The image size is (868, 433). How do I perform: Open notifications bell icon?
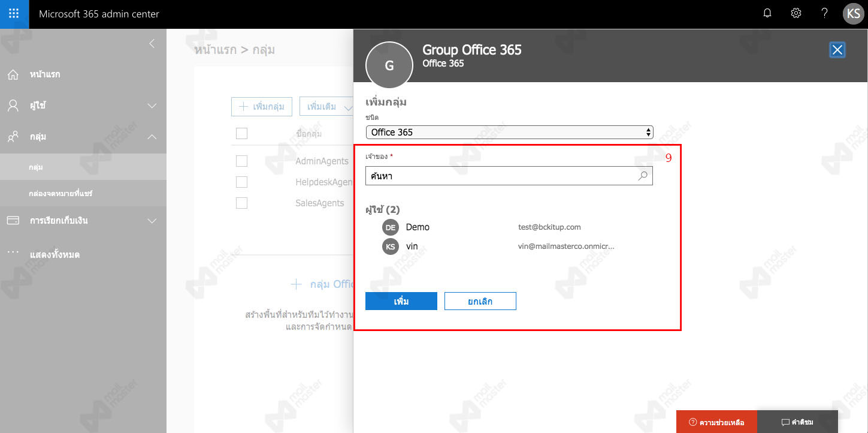(767, 13)
